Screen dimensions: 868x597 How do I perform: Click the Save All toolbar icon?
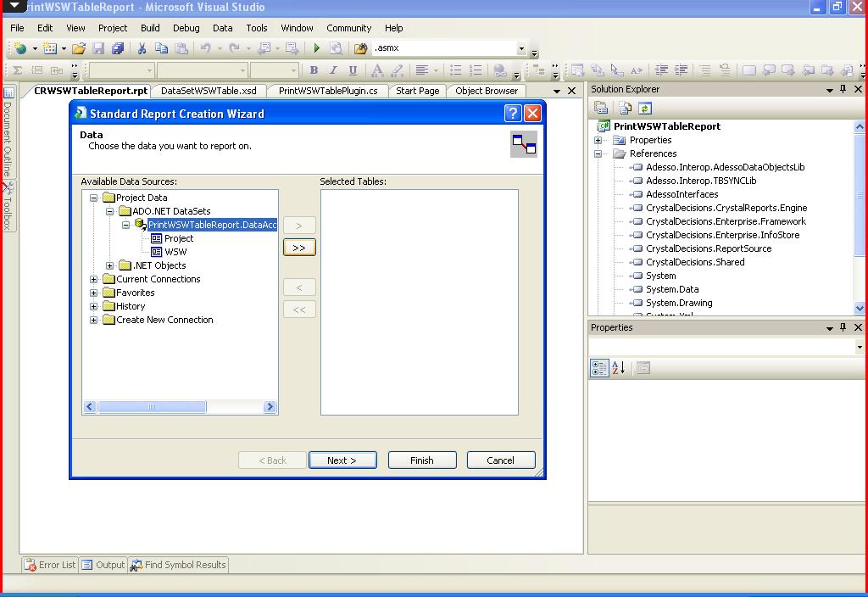117,48
